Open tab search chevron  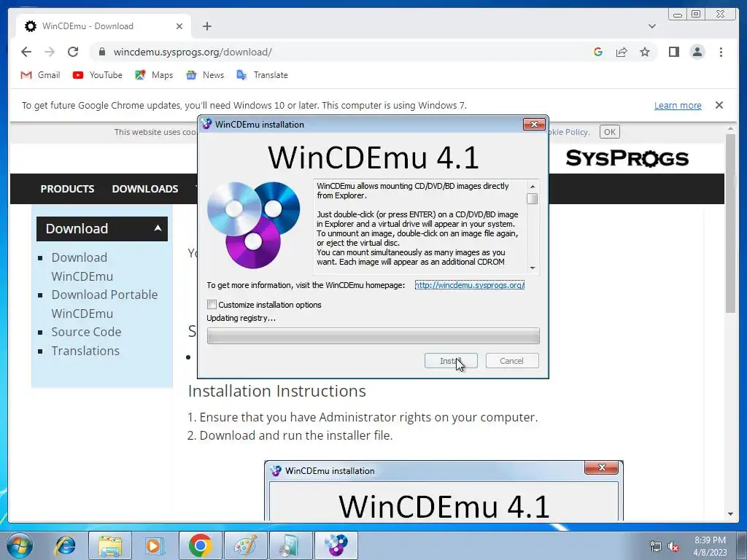[652, 26]
